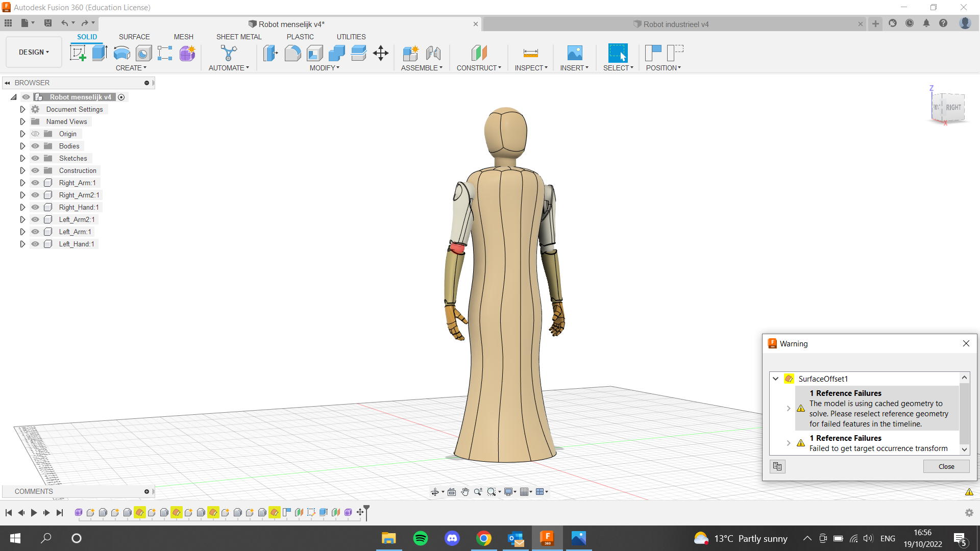Select the Create Sketch tool
This screenshot has width=980, height=551.
tap(78, 53)
